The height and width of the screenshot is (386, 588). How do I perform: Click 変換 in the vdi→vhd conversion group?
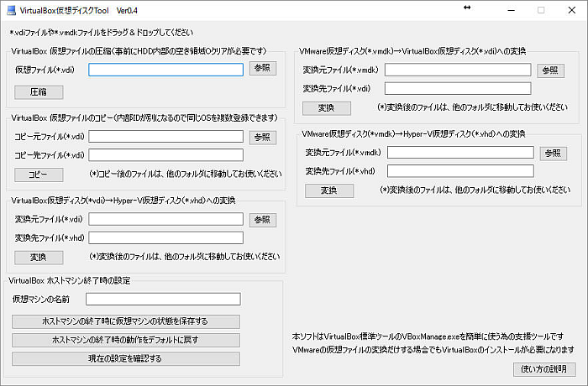pyautogui.click(x=39, y=258)
